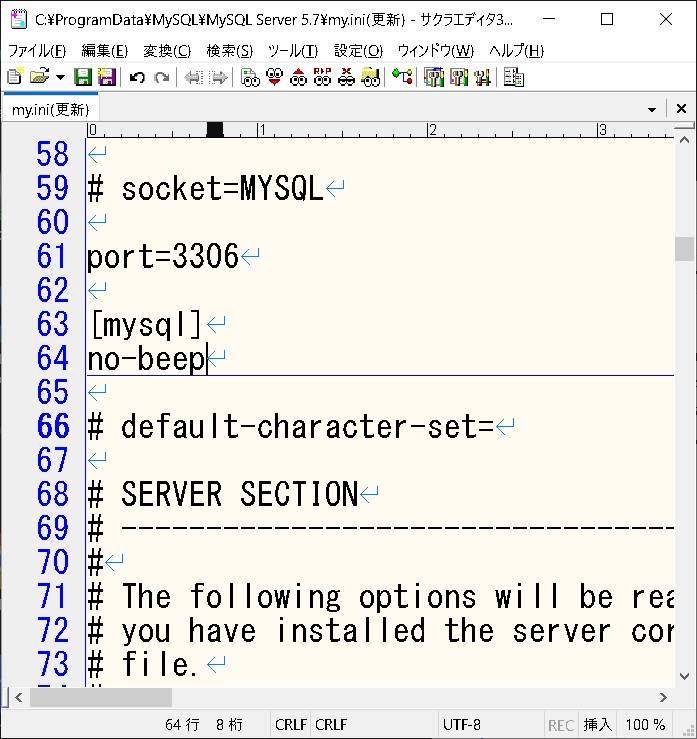Clear search highlight marks icon
Image resolution: width=697 pixels, height=739 pixels.
coord(346,77)
